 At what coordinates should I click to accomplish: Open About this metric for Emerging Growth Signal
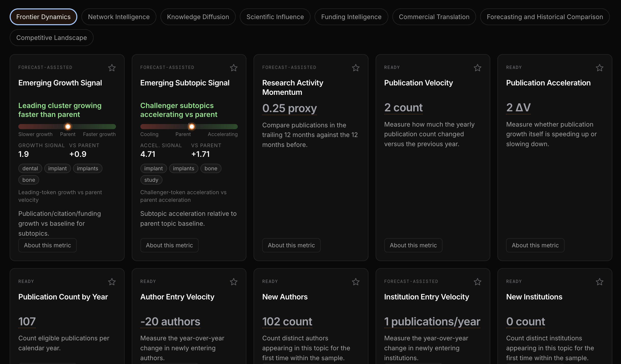click(48, 245)
